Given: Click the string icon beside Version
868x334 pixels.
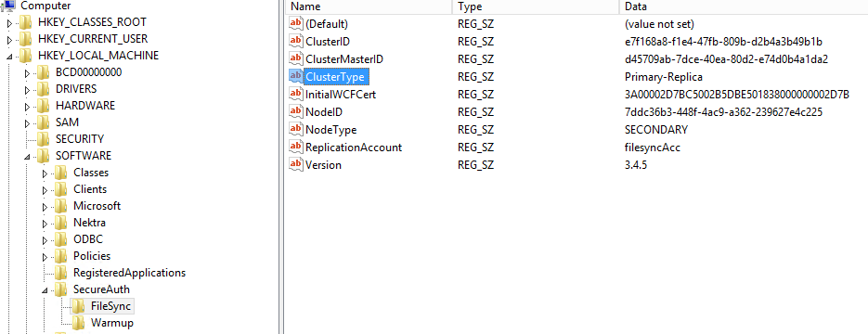Looking at the screenshot, I should [296, 165].
